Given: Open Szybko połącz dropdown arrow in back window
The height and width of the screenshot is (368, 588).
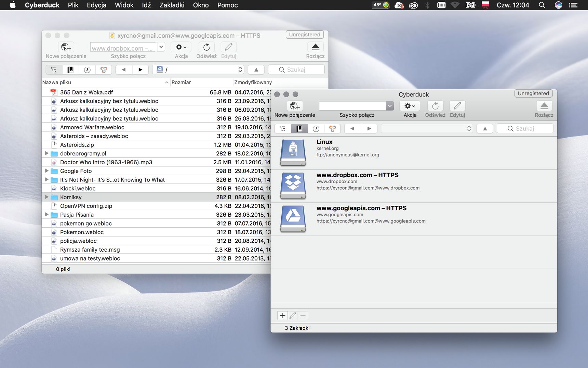Looking at the screenshot, I should [x=161, y=47].
